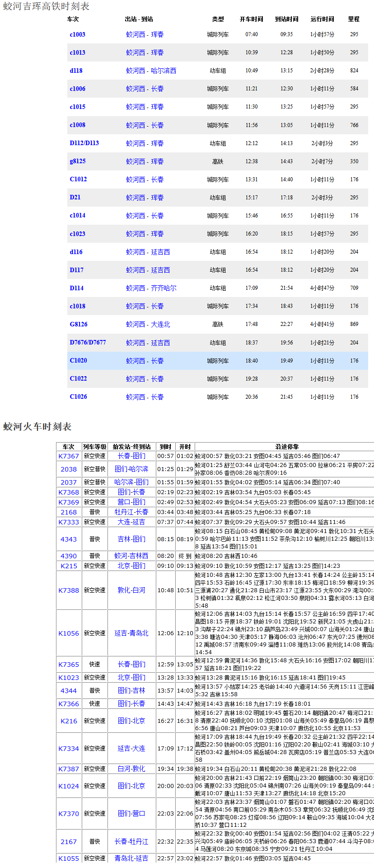Open train K7388 link

click(69, 590)
